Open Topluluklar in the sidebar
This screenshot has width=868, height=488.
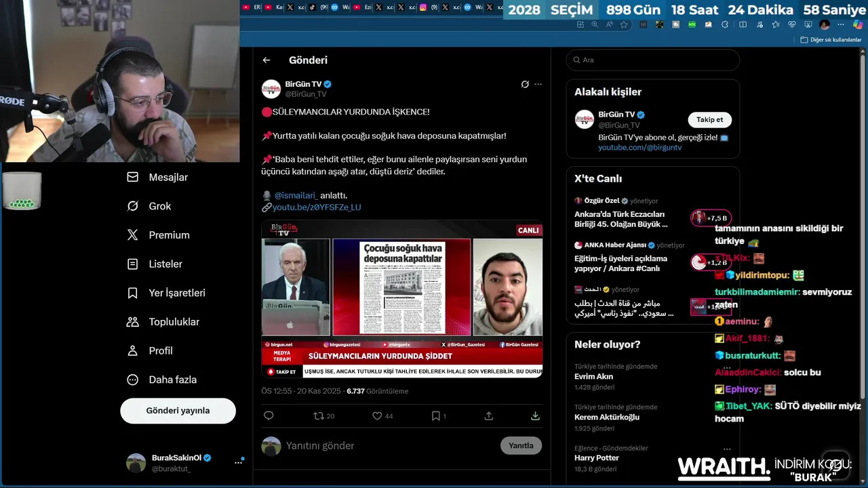163,322
